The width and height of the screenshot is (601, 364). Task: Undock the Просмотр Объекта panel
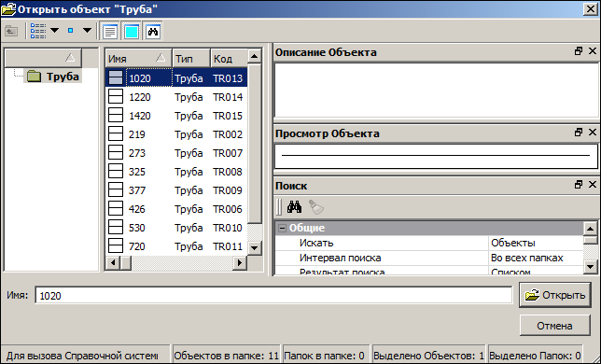pyautogui.click(x=579, y=133)
